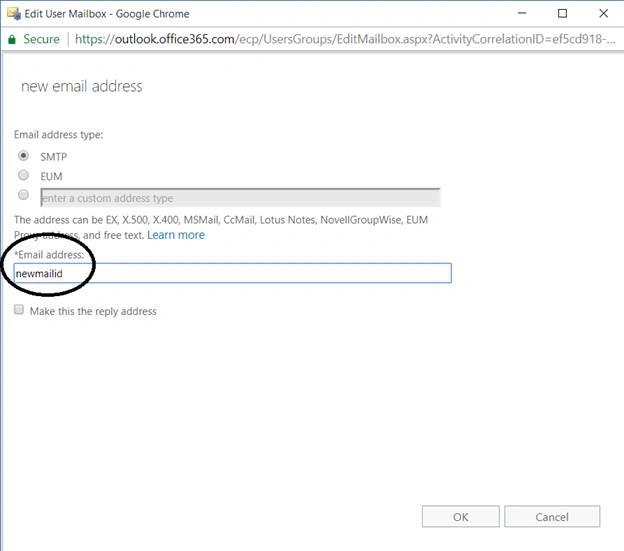Click the green Secure padlock icon

[12, 39]
